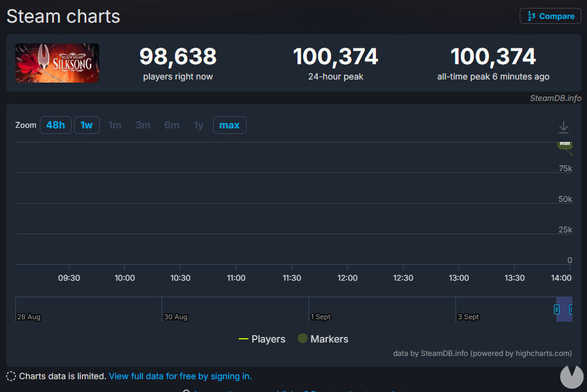Click the green release marker on chart
Image resolution: width=587 pixels, height=392 pixels.
564,144
